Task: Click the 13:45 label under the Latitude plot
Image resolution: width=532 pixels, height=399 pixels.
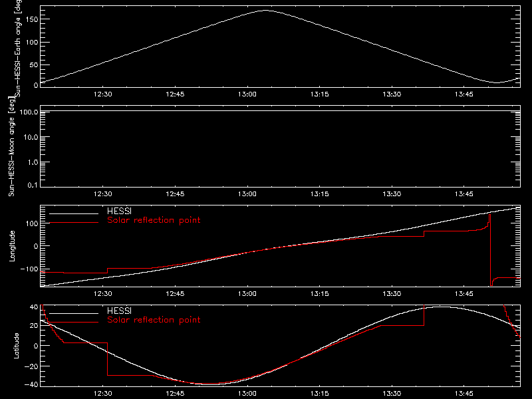Action: (x=464, y=394)
